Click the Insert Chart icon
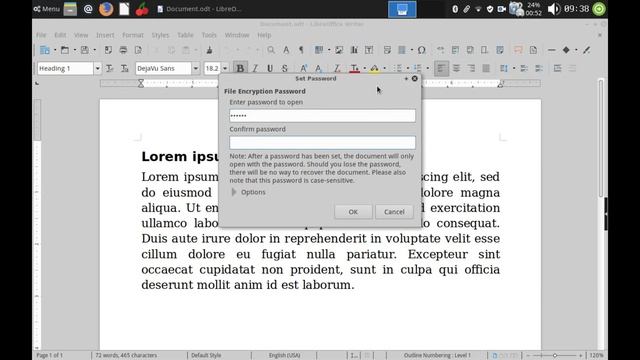Viewport: 640px width, 360px height. click(354, 50)
